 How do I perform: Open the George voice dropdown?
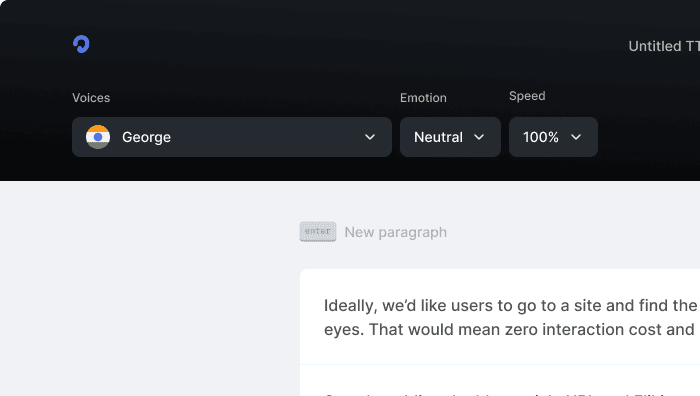(232, 137)
